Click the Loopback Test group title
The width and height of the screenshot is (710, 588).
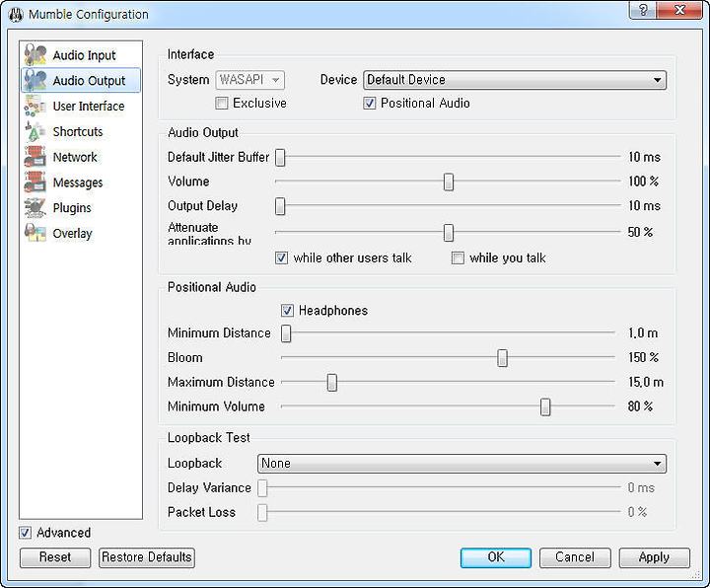[209, 438]
